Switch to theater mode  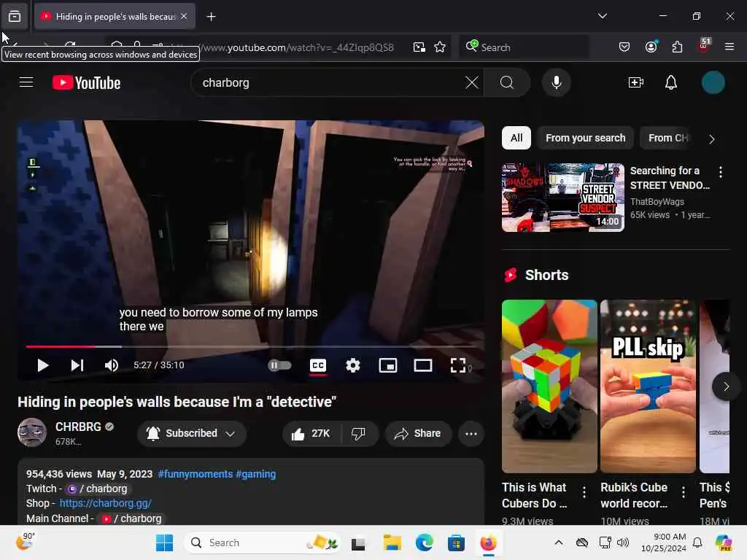(422, 365)
